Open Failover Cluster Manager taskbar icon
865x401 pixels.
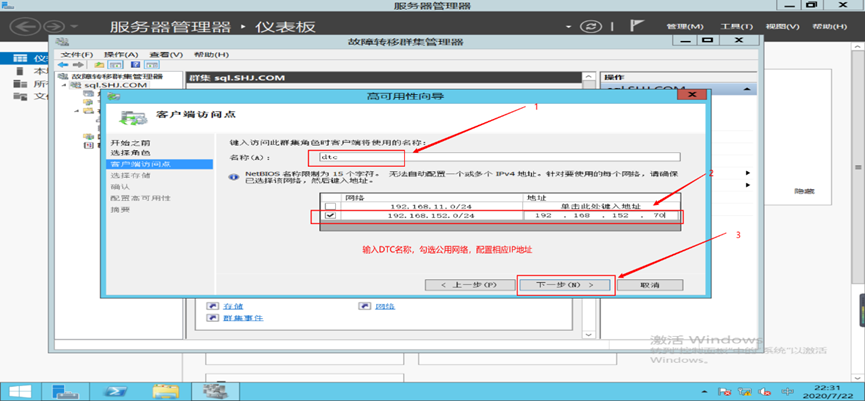click(x=215, y=391)
